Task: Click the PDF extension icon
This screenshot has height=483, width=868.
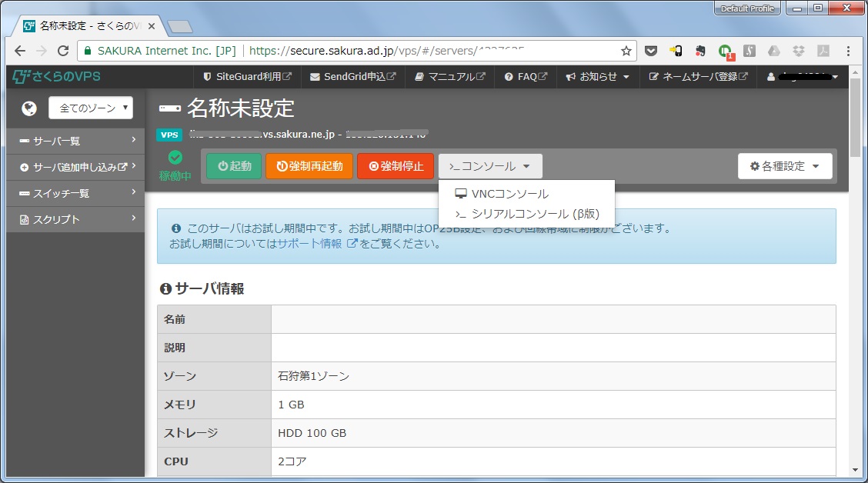Action: (x=823, y=51)
